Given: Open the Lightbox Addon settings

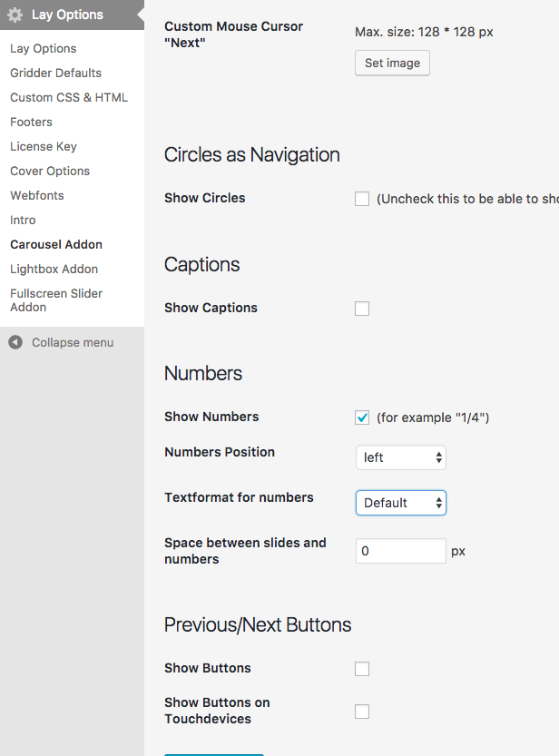Looking at the screenshot, I should click(54, 269).
